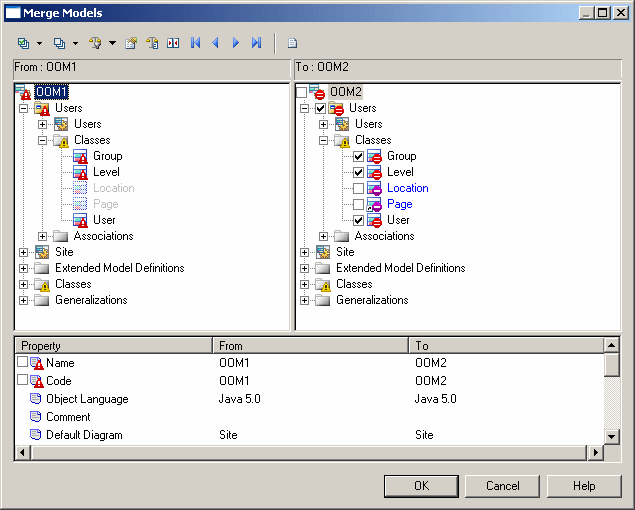The height and width of the screenshot is (510, 635).
Task: Open the comparison options dropdown arrow
Action: pos(113,43)
